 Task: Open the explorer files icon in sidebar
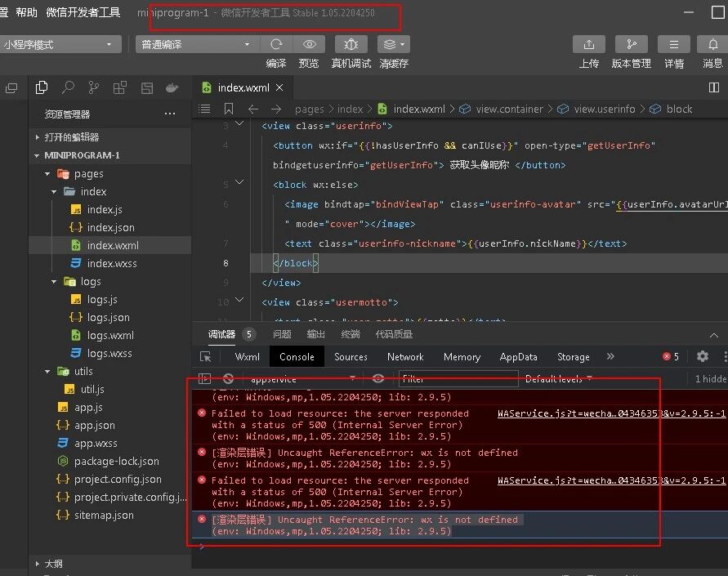coord(42,87)
